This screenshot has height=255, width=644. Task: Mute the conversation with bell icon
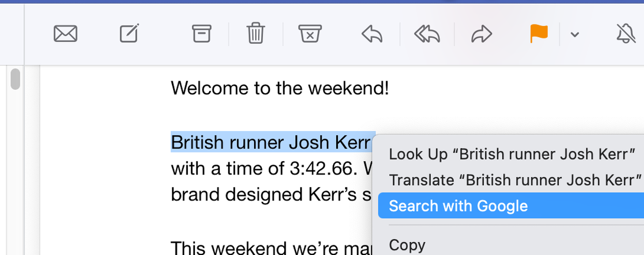pos(626,34)
